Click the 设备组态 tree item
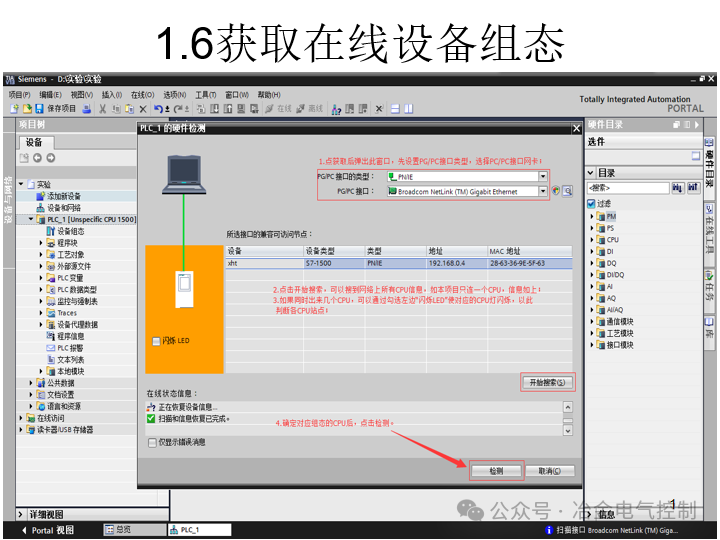720x540 pixels. (x=71, y=231)
